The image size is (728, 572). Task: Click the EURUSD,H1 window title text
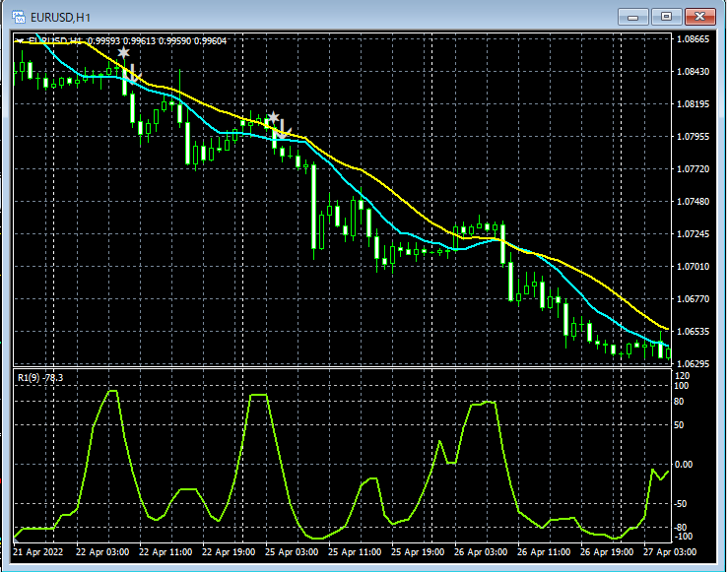pyautogui.click(x=60, y=18)
